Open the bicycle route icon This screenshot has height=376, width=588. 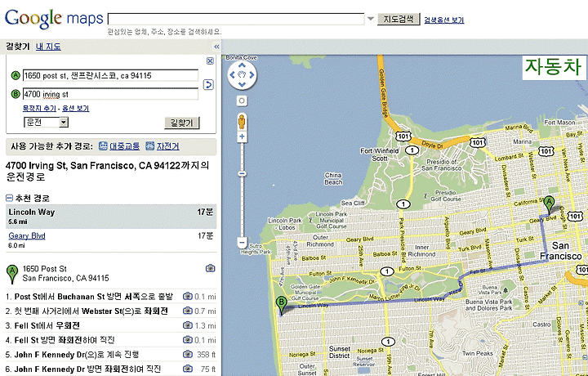150,146
